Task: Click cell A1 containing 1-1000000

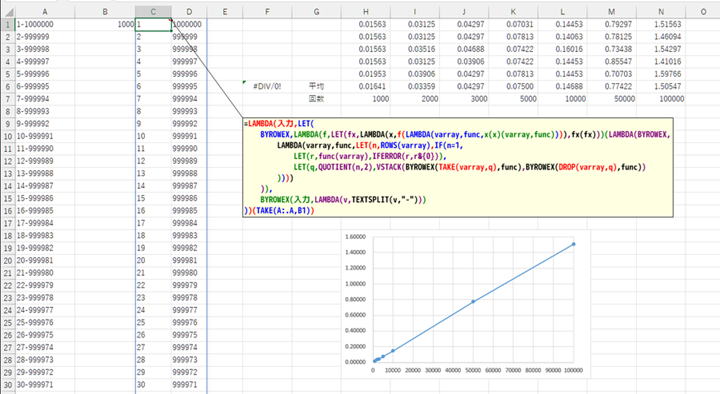Action: click(x=45, y=24)
